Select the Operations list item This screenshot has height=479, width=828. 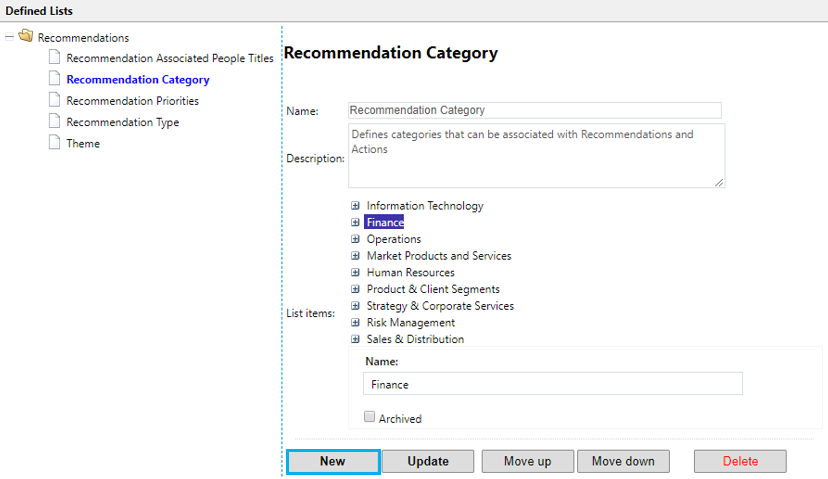pyautogui.click(x=393, y=240)
